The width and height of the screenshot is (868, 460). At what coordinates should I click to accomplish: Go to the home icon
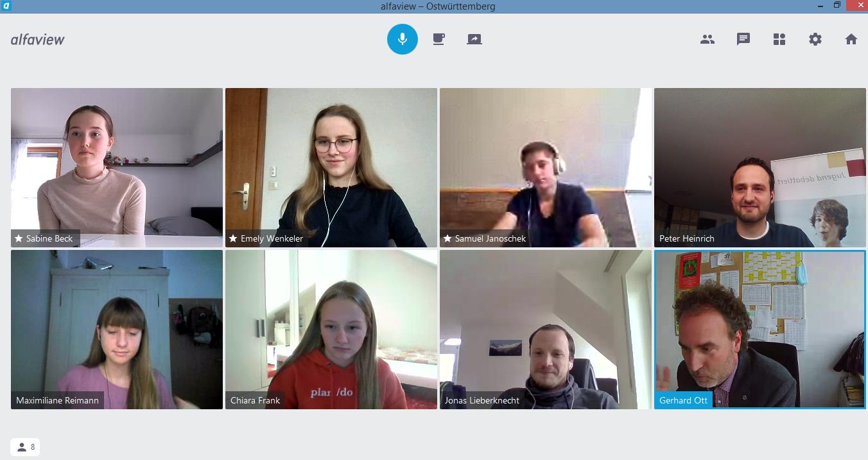click(851, 39)
